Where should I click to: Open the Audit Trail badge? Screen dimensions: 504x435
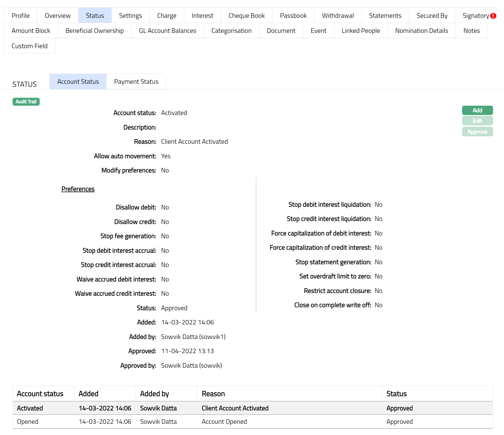pyautogui.click(x=26, y=102)
